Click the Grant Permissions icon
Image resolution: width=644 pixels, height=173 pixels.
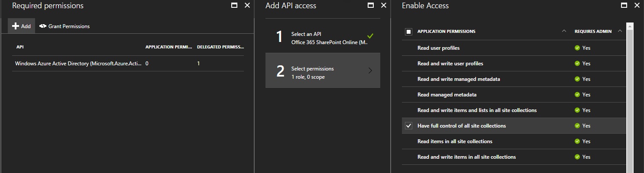[x=43, y=26]
